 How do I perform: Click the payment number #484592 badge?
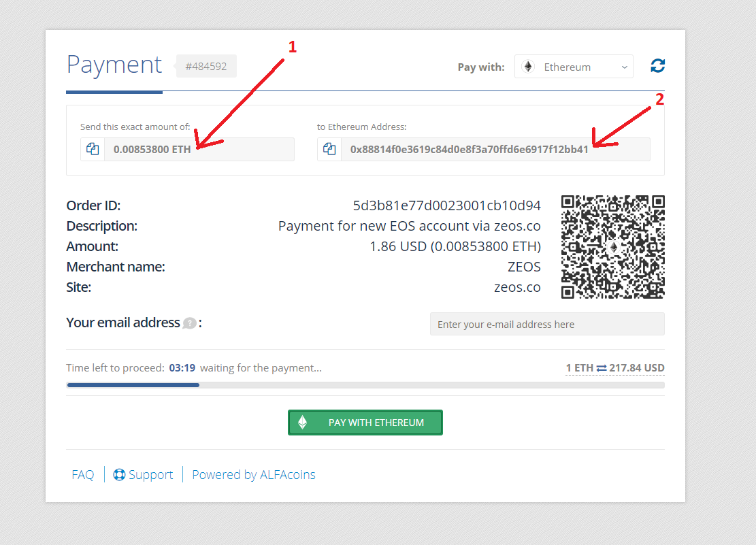pyautogui.click(x=206, y=67)
